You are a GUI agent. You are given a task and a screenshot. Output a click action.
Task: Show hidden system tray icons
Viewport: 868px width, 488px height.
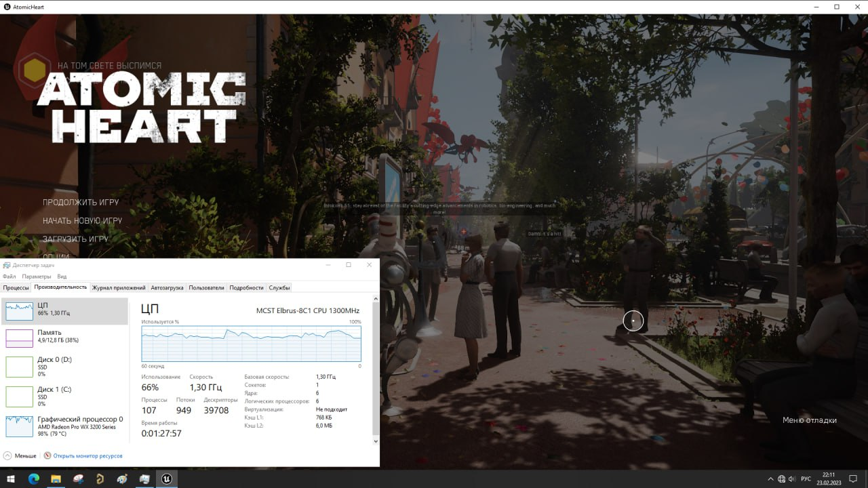click(x=770, y=479)
